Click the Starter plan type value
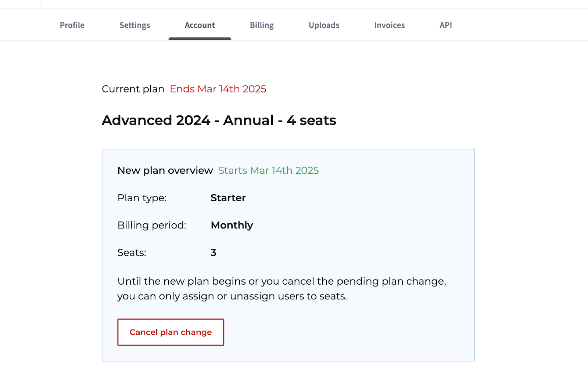The width and height of the screenshot is (588, 382). [228, 198]
